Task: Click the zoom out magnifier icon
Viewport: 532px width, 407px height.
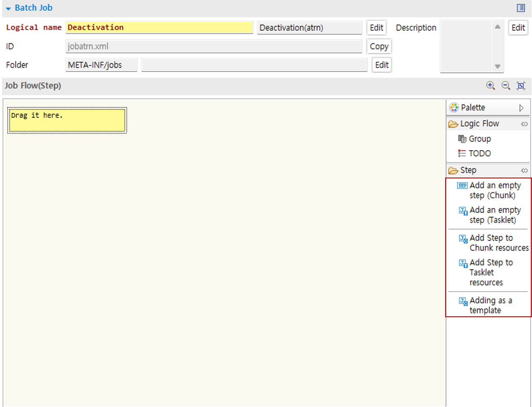Action: [x=506, y=86]
